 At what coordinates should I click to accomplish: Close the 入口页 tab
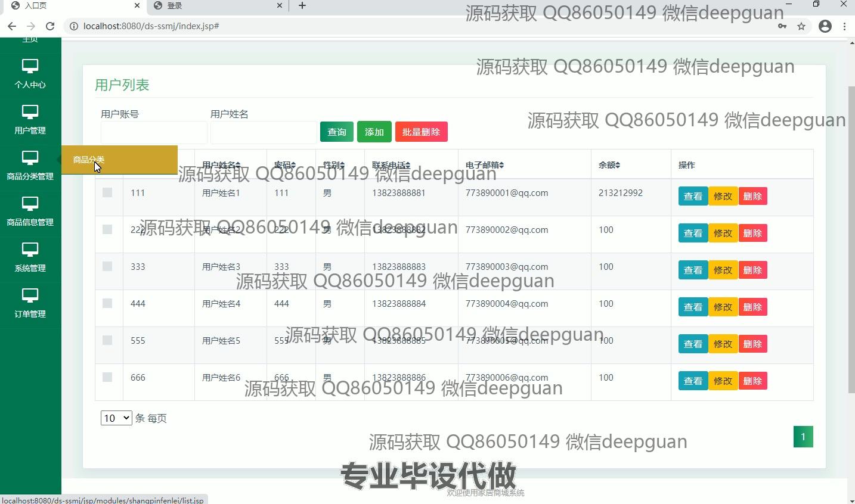[x=137, y=5]
